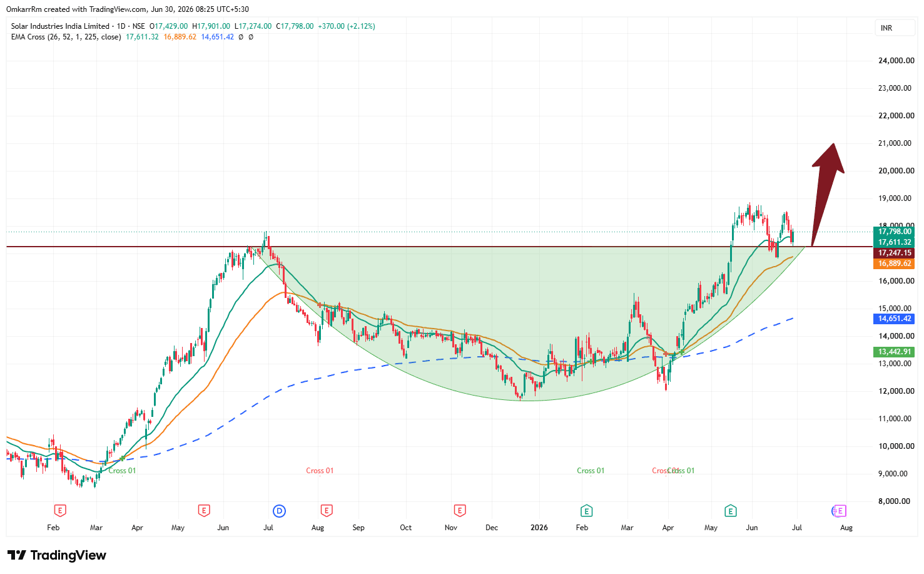Image resolution: width=924 pixels, height=574 pixels.
Task: Click the green 13,442.91 price label
Action: [894, 352]
